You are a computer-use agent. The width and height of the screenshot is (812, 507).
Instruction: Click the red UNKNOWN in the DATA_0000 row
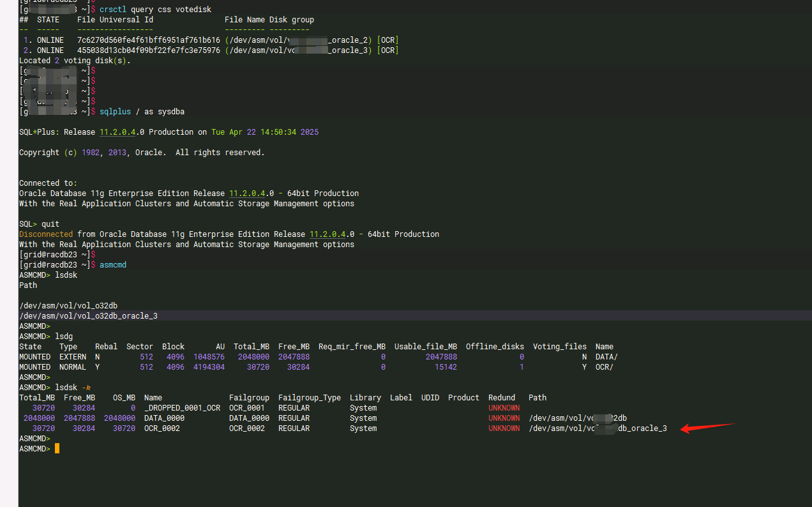504,418
